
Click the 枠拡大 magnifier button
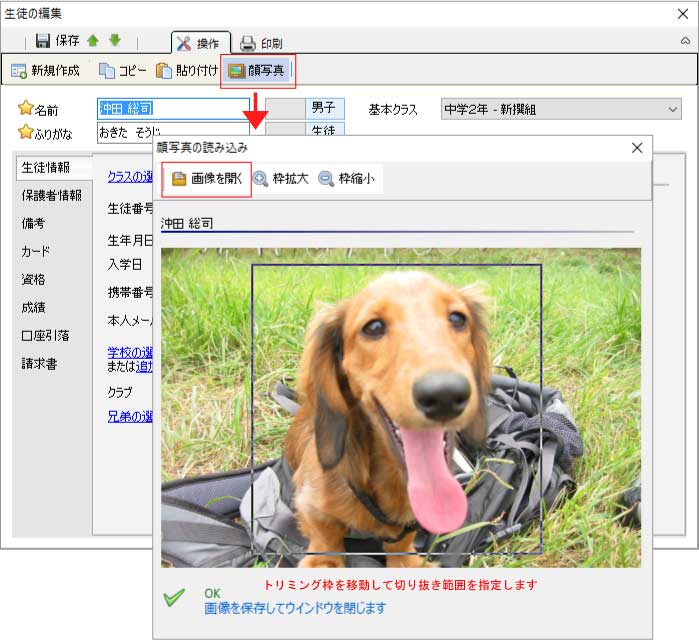[281, 179]
